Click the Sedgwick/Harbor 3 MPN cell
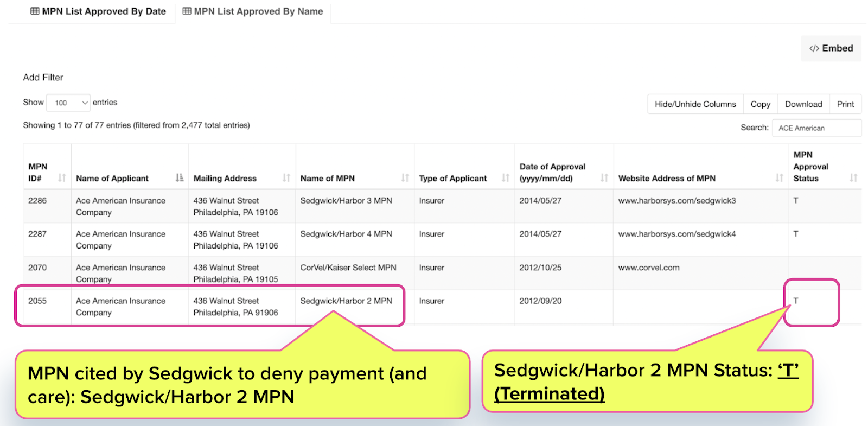This screenshot has width=868, height=426. click(355, 206)
